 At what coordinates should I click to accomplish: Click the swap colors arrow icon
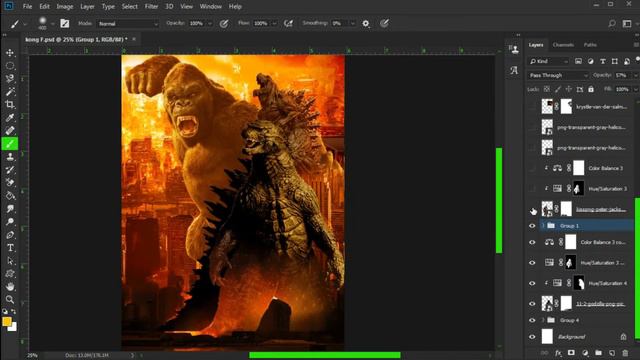[x=13, y=311]
